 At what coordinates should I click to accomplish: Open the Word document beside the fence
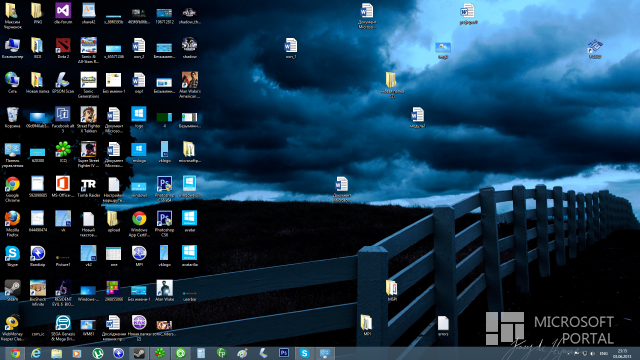click(341, 184)
